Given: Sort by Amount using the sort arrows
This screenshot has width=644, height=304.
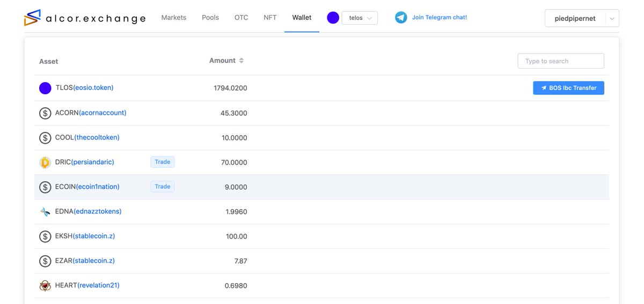Looking at the screenshot, I should click(241, 61).
